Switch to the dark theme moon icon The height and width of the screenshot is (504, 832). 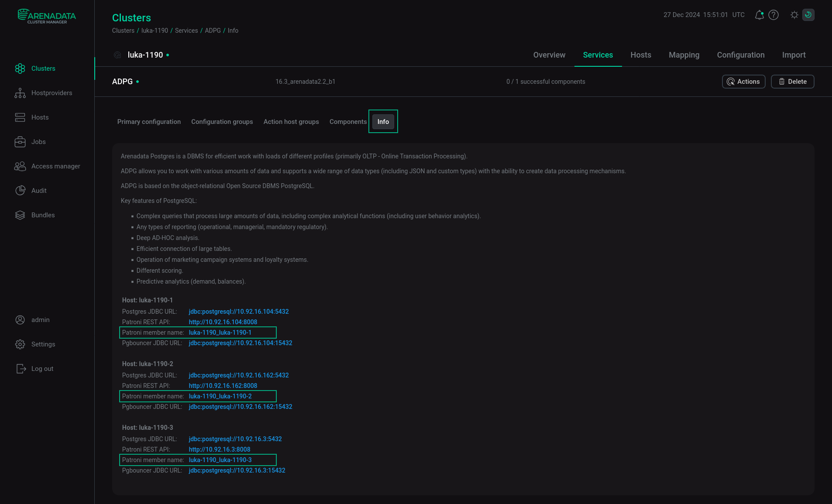[x=808, y=15]
